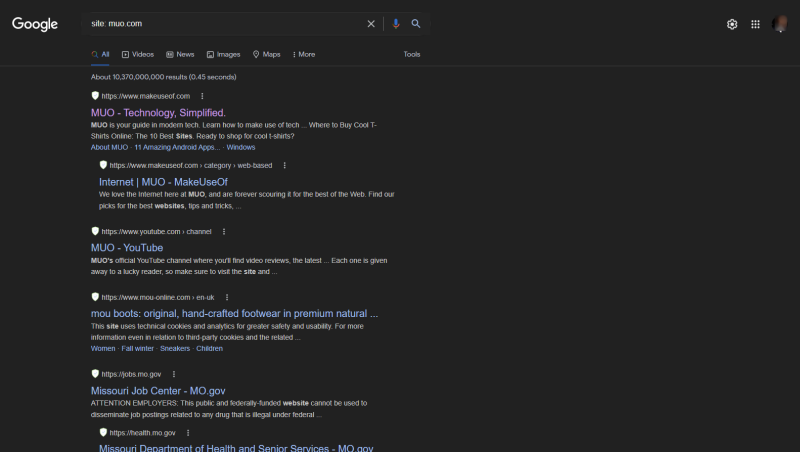Click the Google logo

tap(35, 24)
